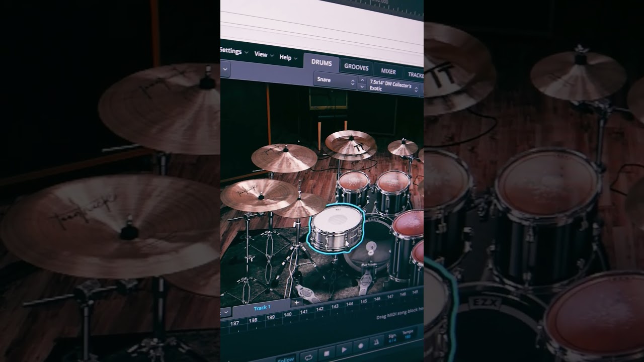Switch to the GROOVES tab
The width and height of the screenshot is (644, 362).
pos(356,67)
